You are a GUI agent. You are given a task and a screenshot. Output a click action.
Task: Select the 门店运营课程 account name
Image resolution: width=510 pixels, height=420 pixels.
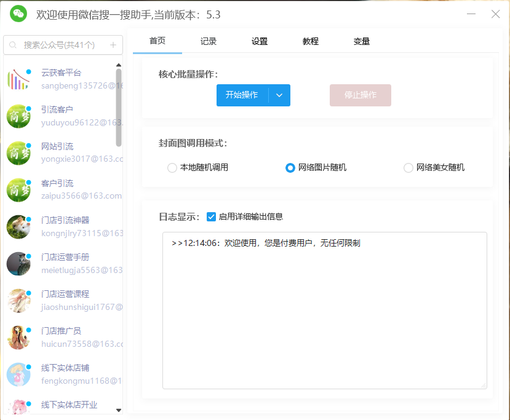click(65, 294)
